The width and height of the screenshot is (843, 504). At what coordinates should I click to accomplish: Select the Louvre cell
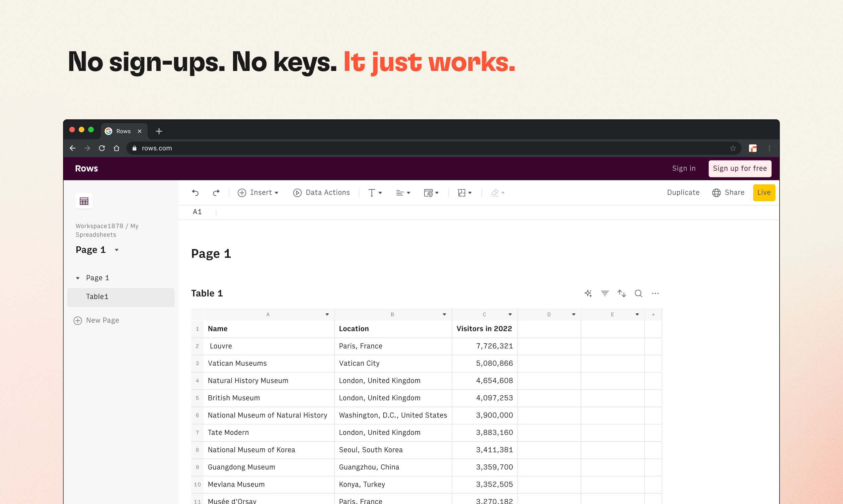269,346
